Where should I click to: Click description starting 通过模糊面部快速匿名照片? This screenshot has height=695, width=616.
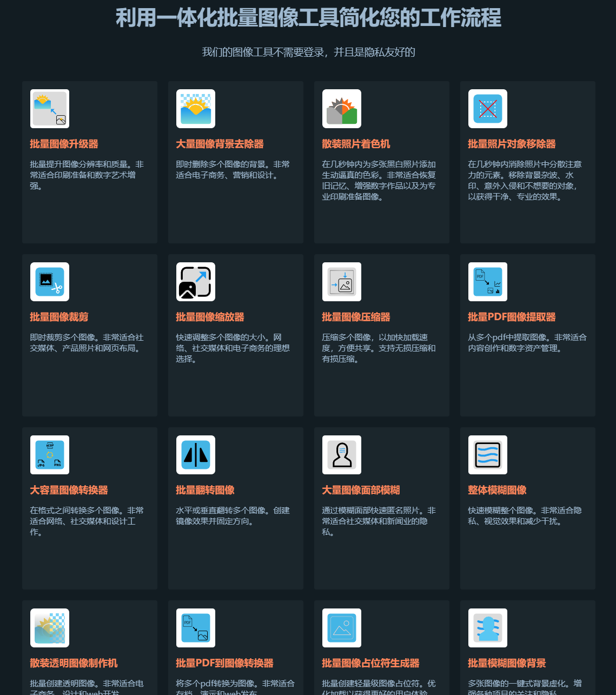379,521
